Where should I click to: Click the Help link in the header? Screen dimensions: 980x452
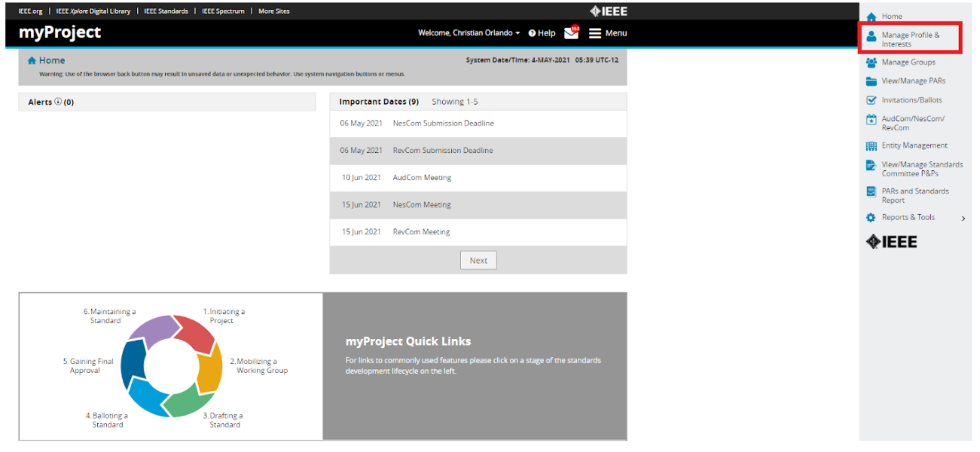(x=546, y=33)
